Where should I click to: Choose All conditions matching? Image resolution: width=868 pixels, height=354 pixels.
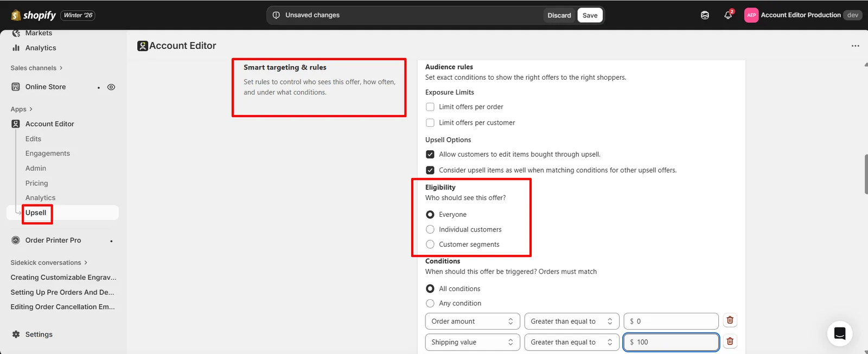click(x=430, y=289)
